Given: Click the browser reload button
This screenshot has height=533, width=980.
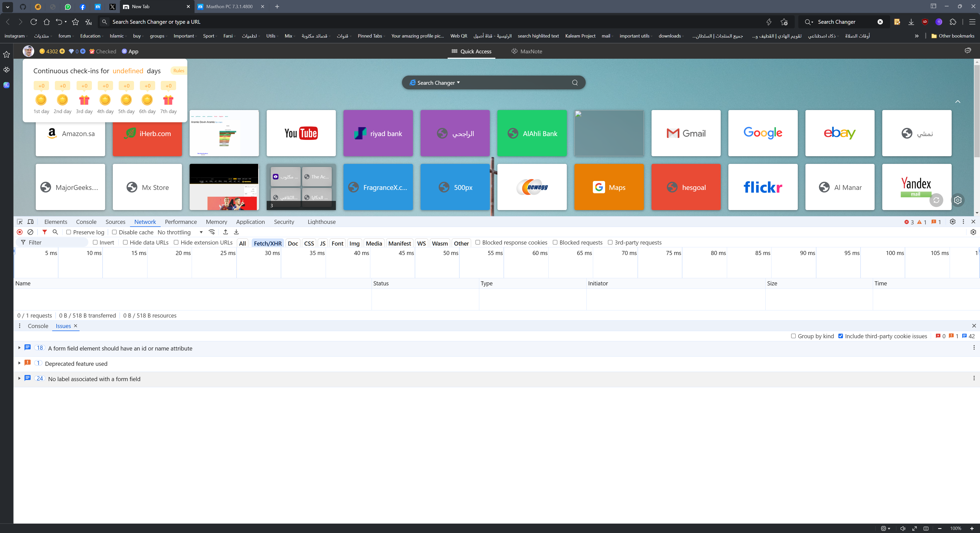Looking at the screenshot, I should 33,22.
